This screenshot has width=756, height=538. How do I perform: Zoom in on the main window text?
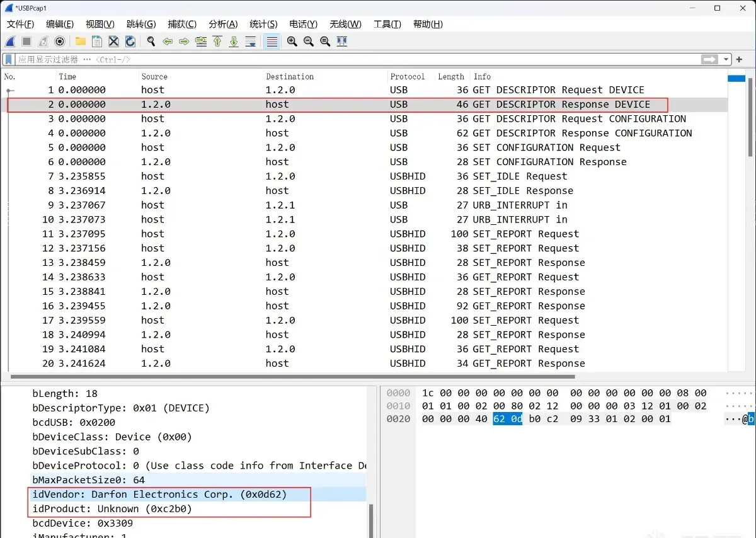(292, 42)
